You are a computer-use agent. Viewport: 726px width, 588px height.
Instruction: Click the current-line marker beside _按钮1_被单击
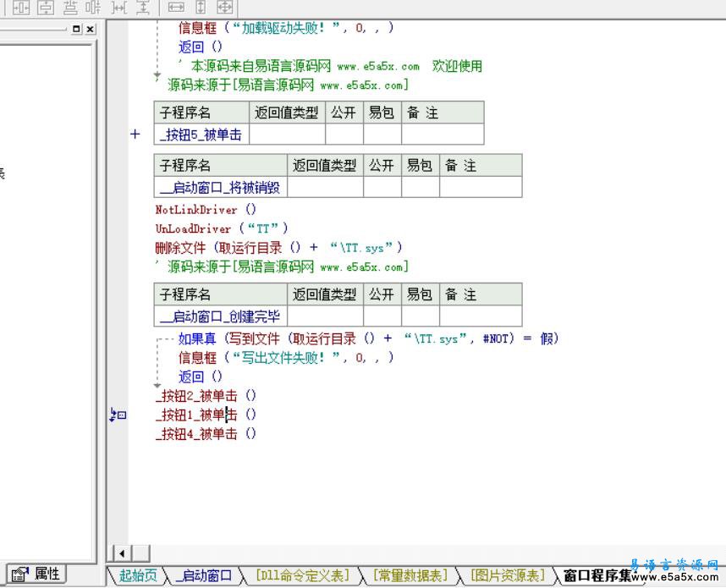coord(118,415)
